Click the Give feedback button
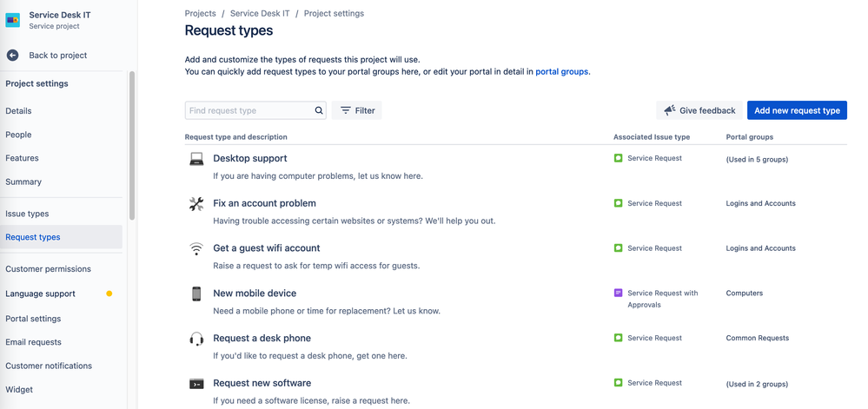868x409 pixels. [699, 110]
